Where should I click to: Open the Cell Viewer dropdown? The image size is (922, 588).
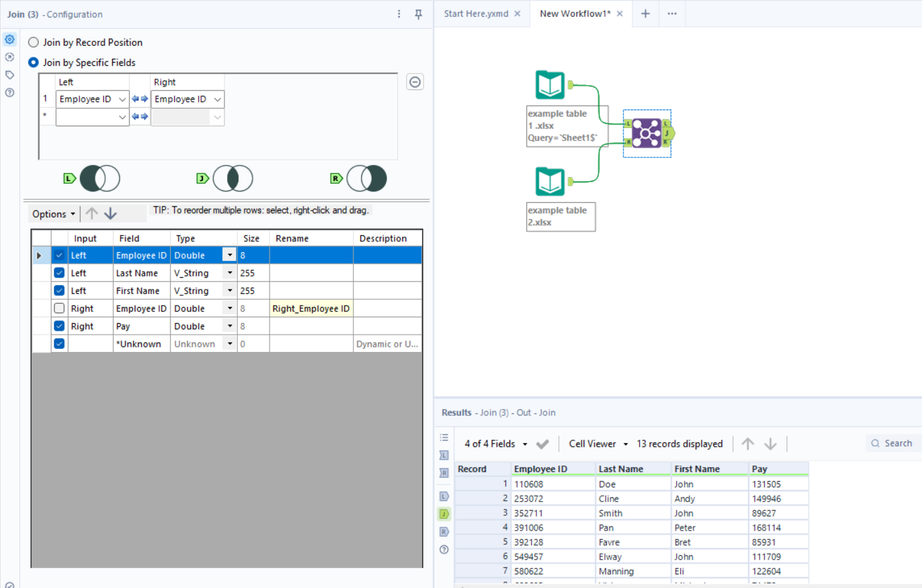[x=598, y=444]
